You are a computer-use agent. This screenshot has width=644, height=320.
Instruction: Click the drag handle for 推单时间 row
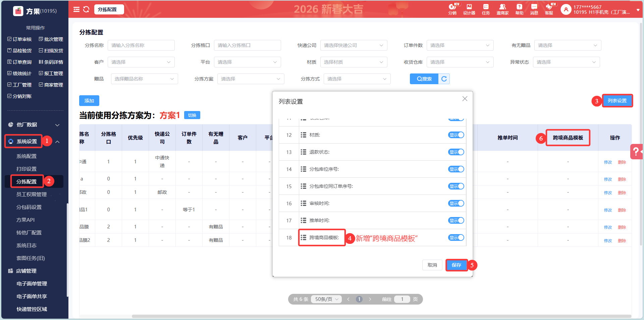point(303,220)
